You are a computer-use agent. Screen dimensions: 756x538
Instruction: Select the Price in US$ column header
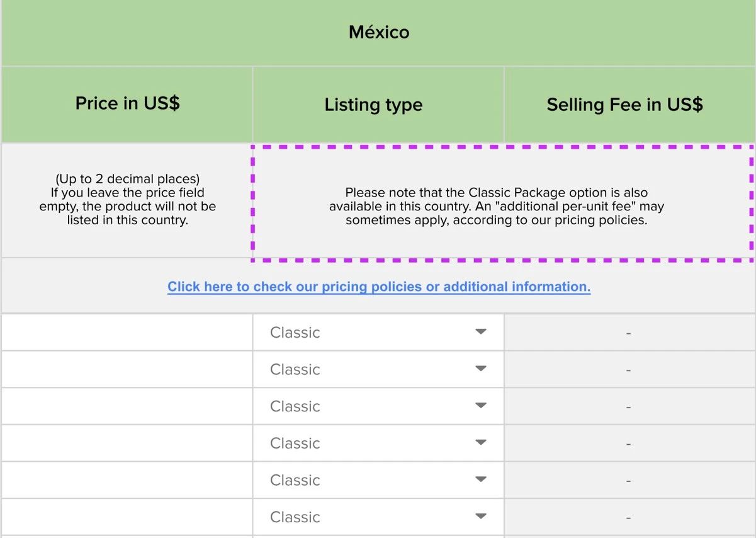coord(127,104)
